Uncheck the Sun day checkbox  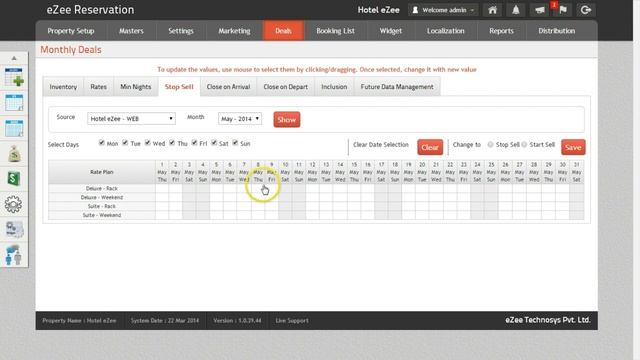[x=235, y=142]
